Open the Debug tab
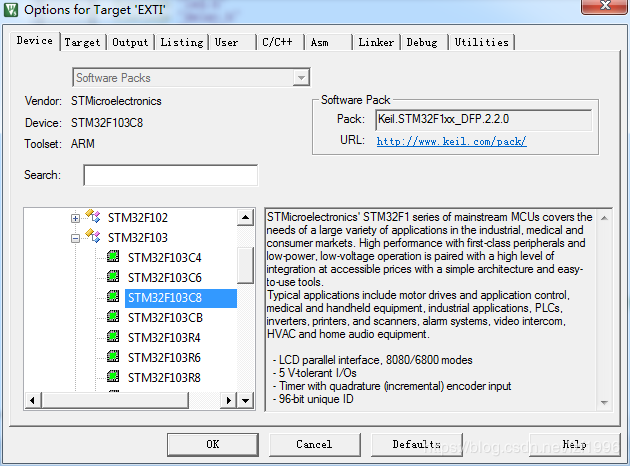The height and width of the screenshot is (466, 630). click(x=422, y=42)
